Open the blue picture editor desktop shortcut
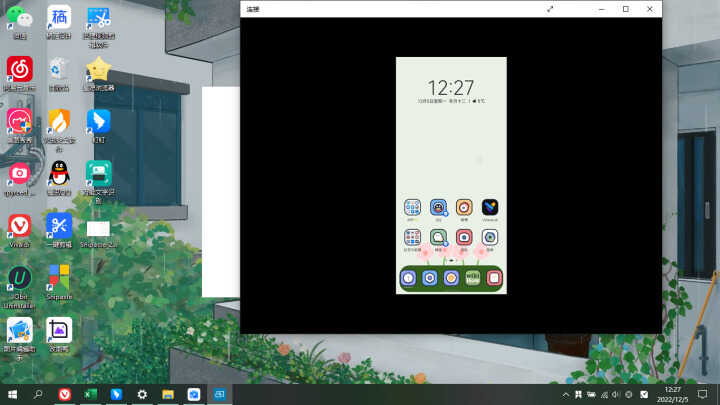 [x=20, y=338]
